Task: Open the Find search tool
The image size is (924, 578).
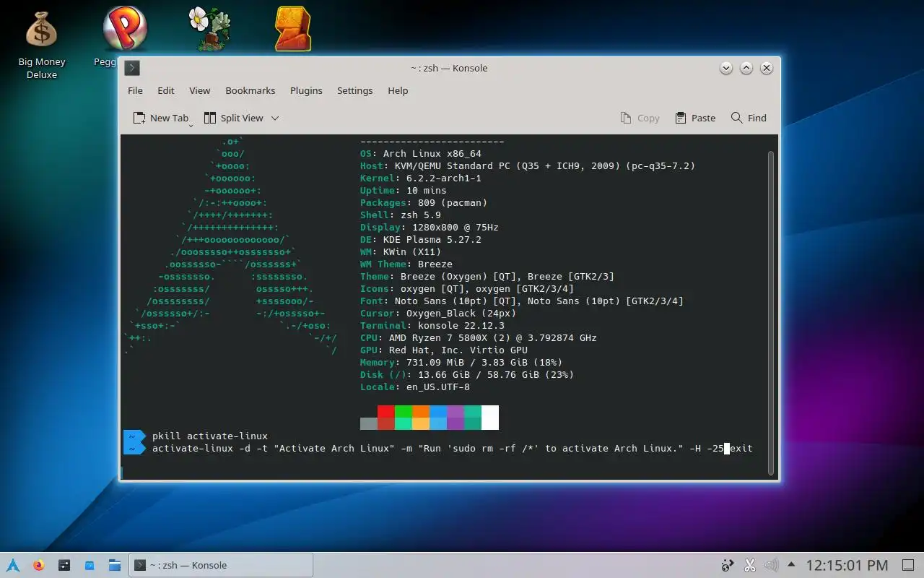Action: (x=749, y=118)
